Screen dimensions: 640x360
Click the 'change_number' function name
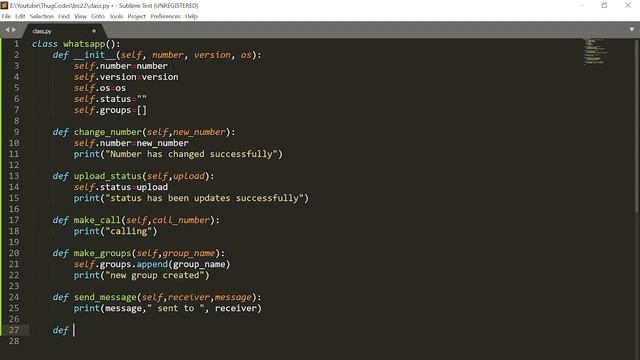107,132
